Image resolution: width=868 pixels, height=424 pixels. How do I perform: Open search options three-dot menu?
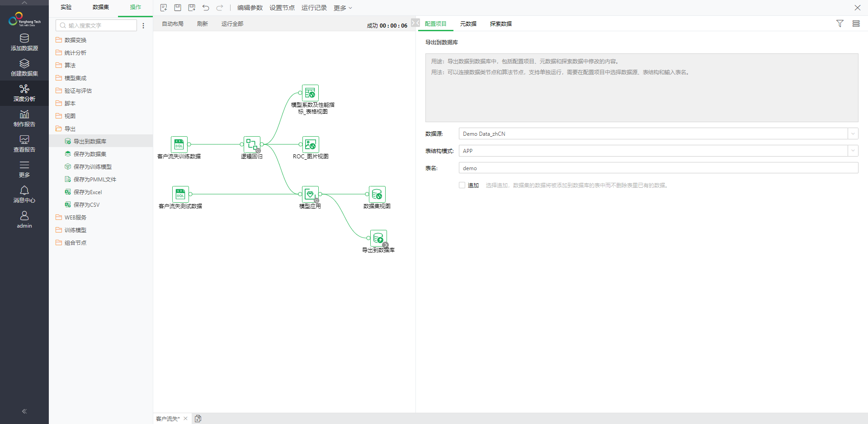click(143, 26)
